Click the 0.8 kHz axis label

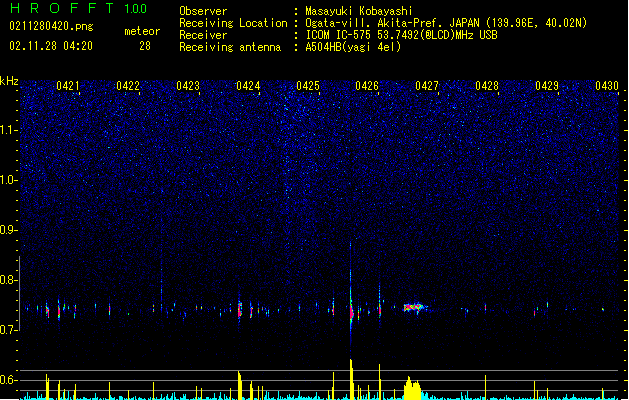[8, 280]
